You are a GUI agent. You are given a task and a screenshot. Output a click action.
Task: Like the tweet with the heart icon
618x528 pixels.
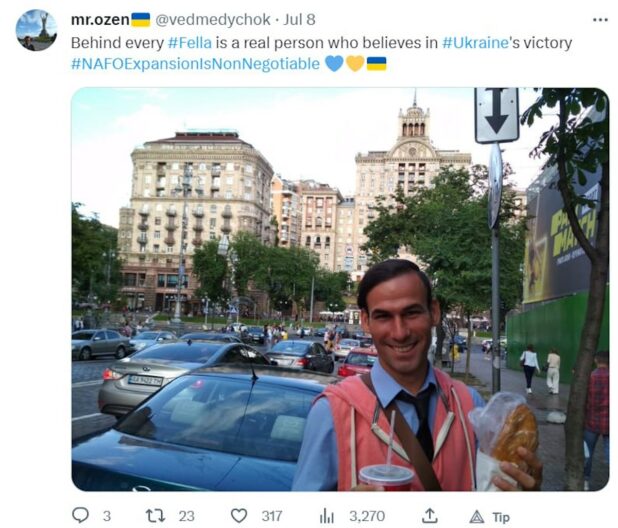[239, 516]
